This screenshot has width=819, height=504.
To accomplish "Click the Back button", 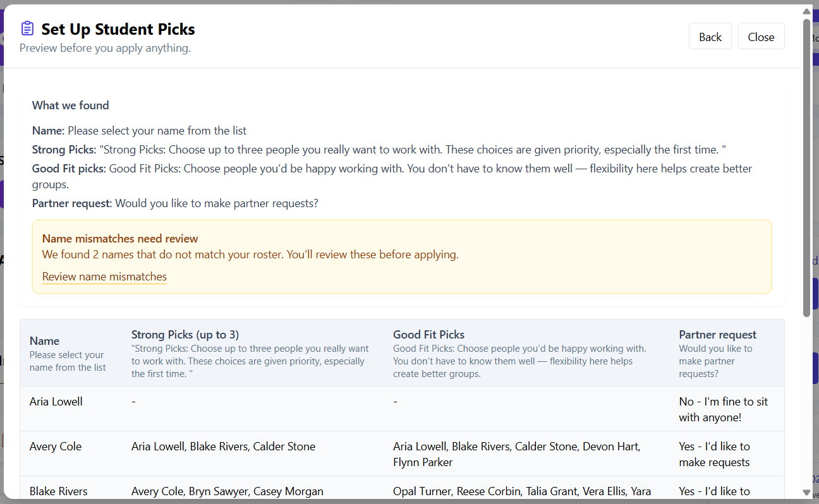I will [710, 36].
